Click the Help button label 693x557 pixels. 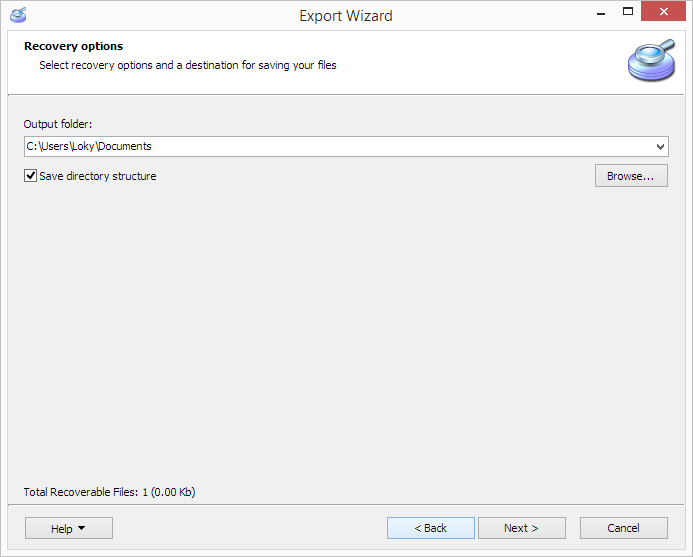[61, 529]
